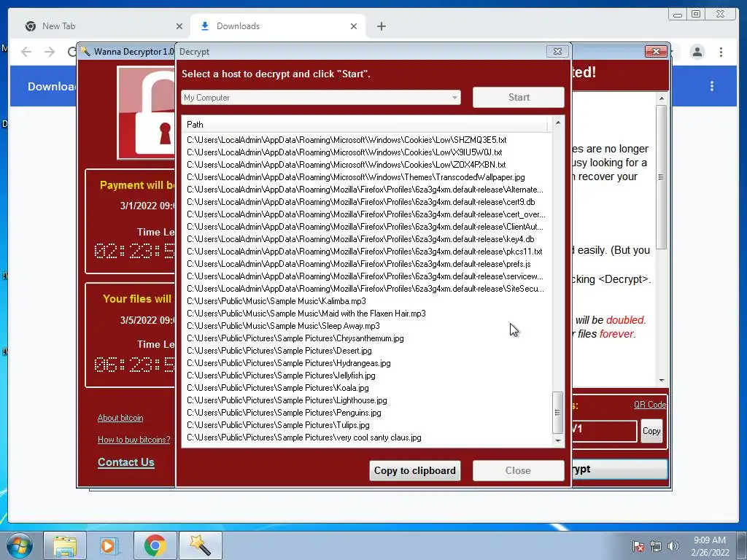The width and height of the screenshot is (747, 560).
Task: Click the Close button in Decrypt dialog
Action: [x=519, y=470]
